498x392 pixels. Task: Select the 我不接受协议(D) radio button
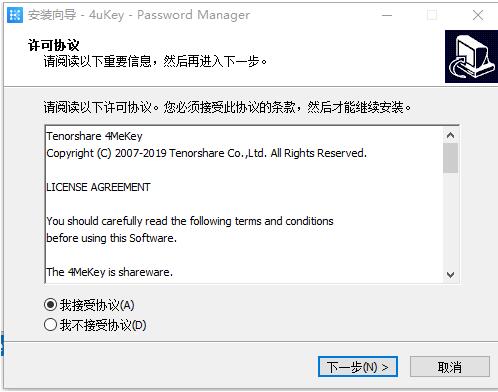pos(50,325)
